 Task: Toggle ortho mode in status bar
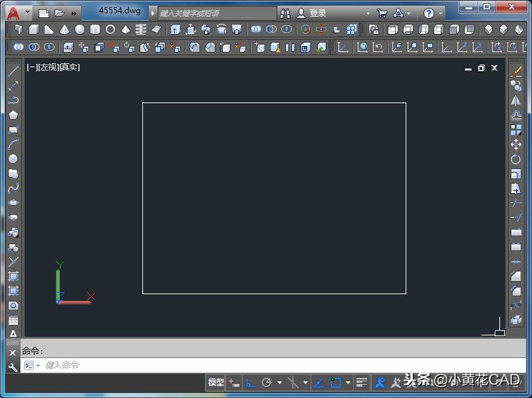[251, 383]
